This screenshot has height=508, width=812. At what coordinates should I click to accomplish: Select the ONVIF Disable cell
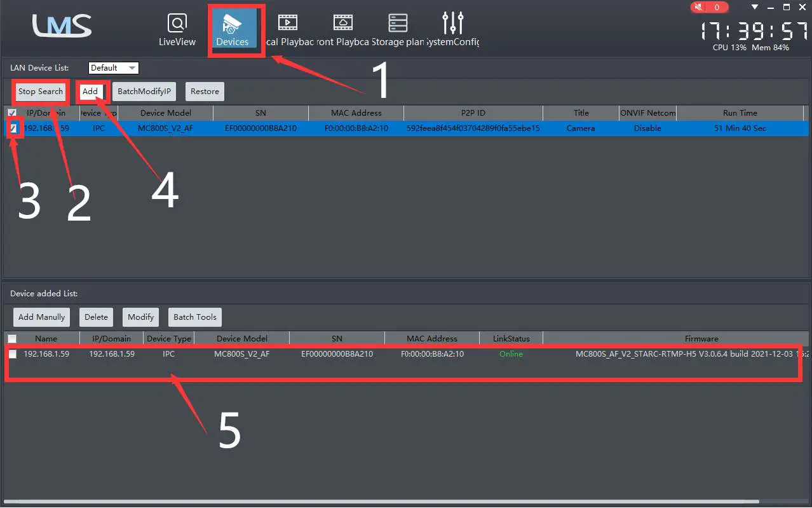647,128
